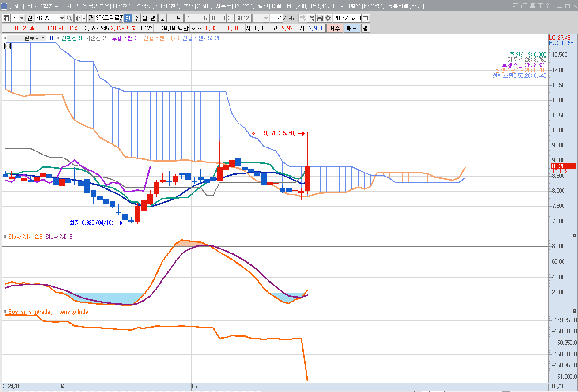Click the 매수 buy button

(x=334, y=28)
